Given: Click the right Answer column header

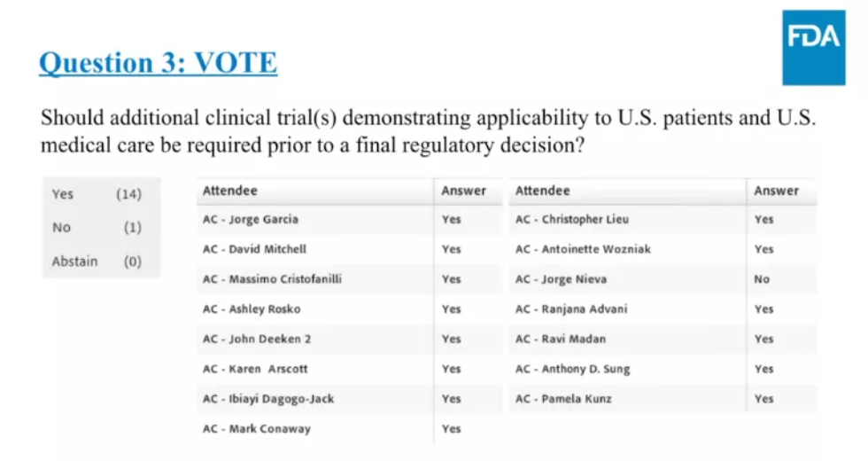Looking at the screenshot, I should [777, 191].
